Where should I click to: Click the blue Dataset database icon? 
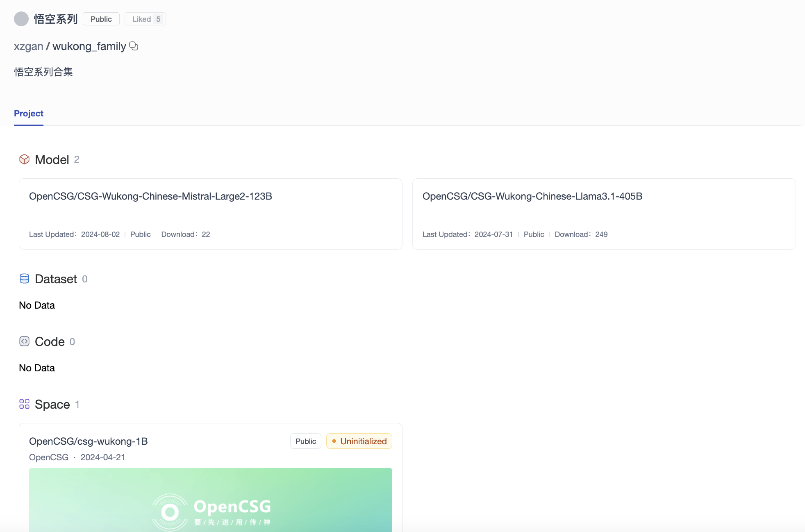coord(24,279)
